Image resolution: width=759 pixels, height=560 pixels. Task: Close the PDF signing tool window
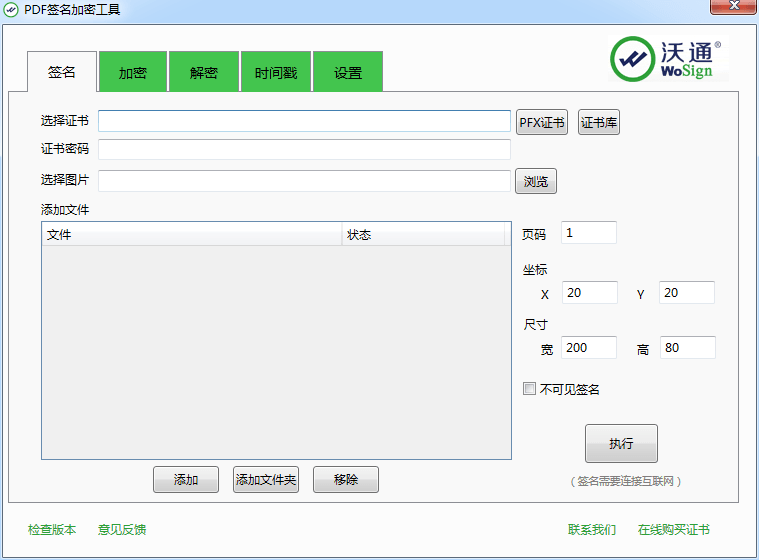pyautogui.click(x=731, y=9)
